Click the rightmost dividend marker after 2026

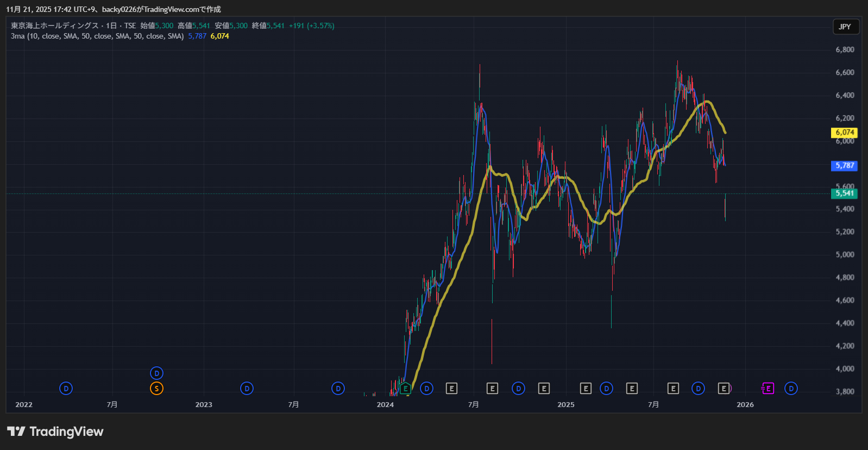click(x=791, y=389)
